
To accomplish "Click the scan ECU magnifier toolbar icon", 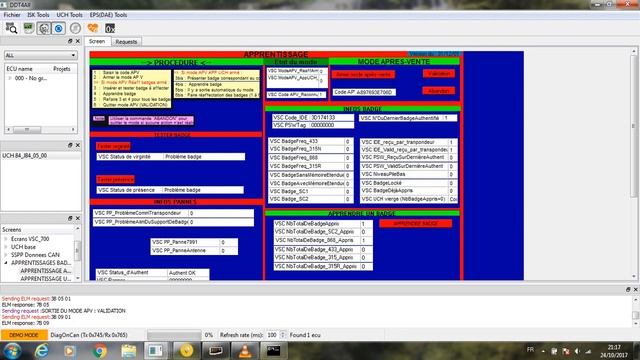I will [x=11, y=28].
